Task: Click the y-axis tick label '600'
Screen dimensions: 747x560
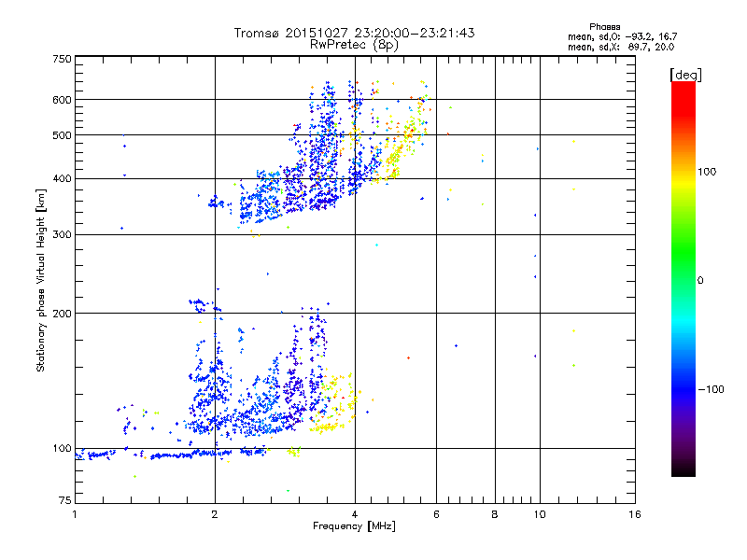Action: (x=62, y=100)
